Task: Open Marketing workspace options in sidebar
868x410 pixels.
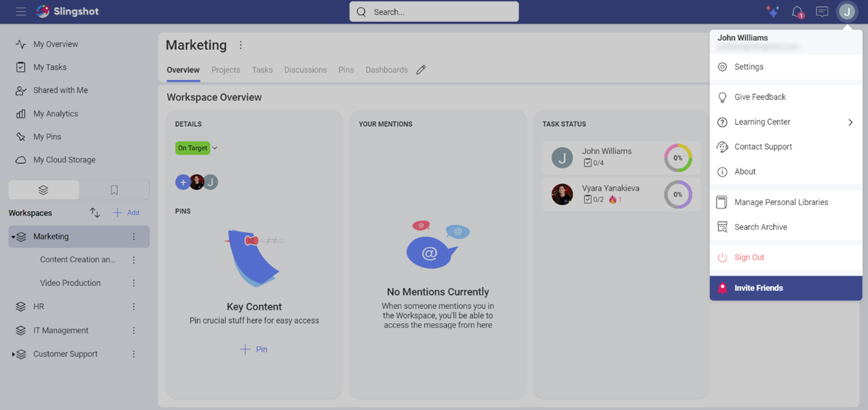Action: pos(134,237)
